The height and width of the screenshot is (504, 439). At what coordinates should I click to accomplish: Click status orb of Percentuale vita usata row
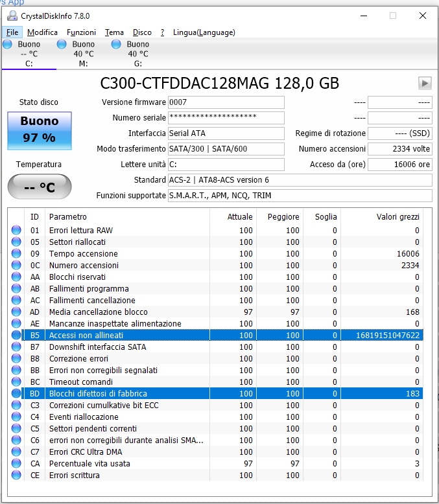click(x=16, y=463)
